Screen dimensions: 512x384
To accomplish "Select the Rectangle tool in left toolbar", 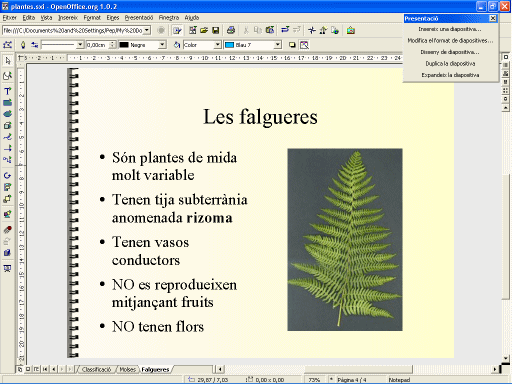I will point(7,102).
